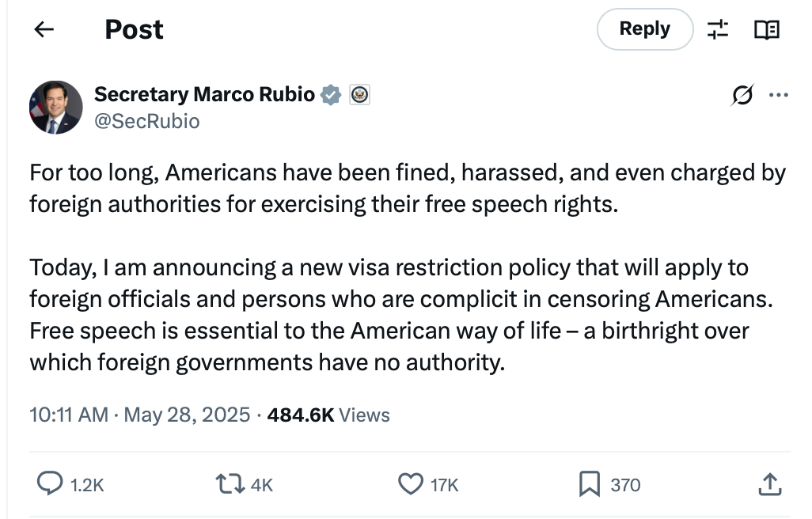Bookmark this post
Screen dimensions: 812x519
click(589, 484)
